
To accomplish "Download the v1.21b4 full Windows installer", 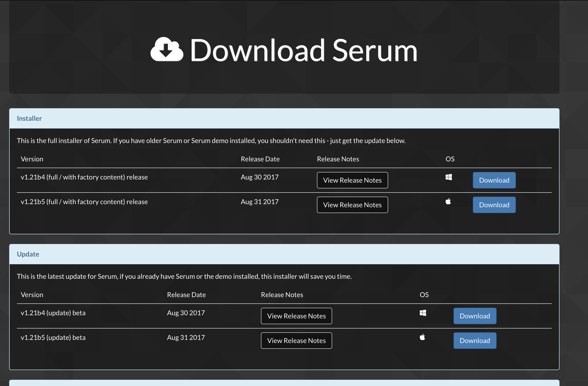I will click(494, 180).
